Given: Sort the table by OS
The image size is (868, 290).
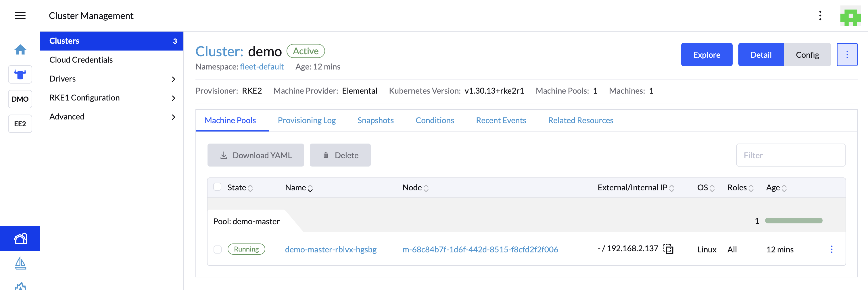Looking at the screenshot, I should [x=706, y=188].
